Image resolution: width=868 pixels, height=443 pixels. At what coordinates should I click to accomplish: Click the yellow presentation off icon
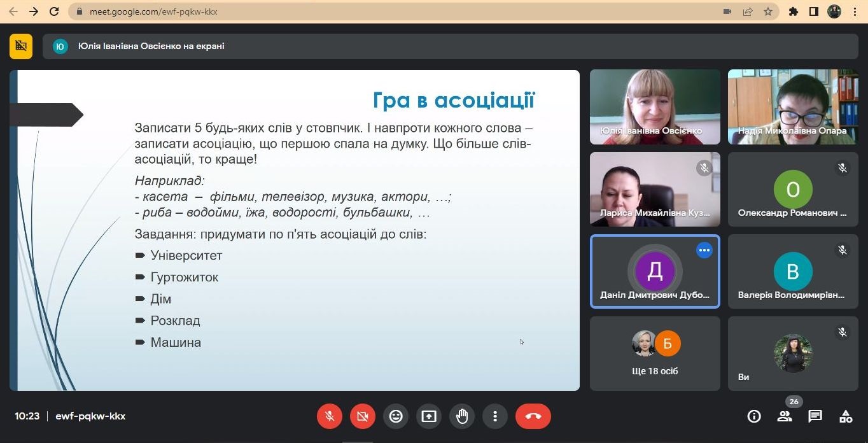pyautogui.click(x=21, y=46)
